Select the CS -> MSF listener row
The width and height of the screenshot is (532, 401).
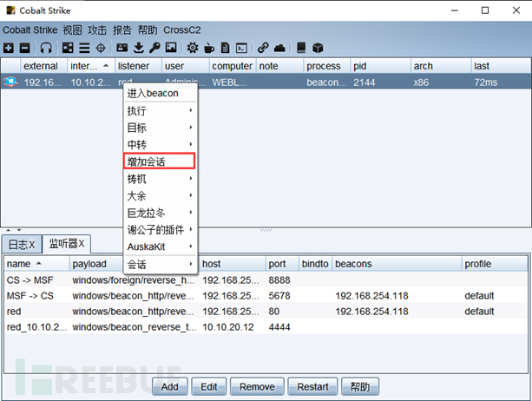266,279
